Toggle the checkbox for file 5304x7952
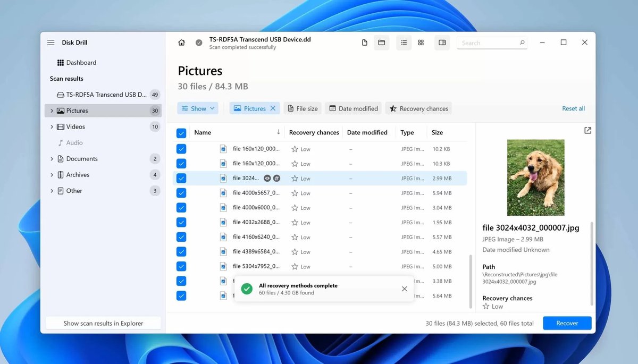This screenshot has height=364, width=638. coord(181,266)
